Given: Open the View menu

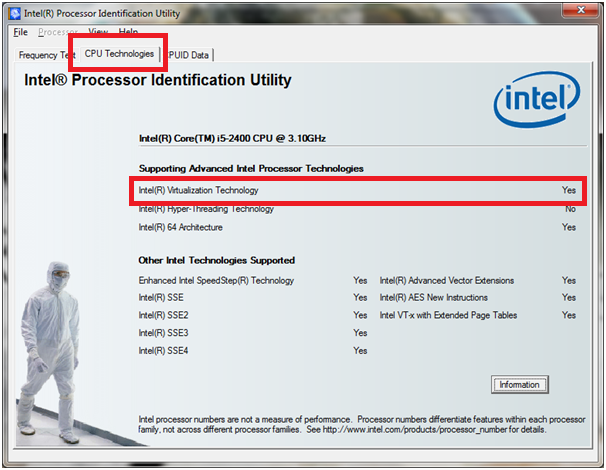Looking at the screenshot, I should coord(98,31).
